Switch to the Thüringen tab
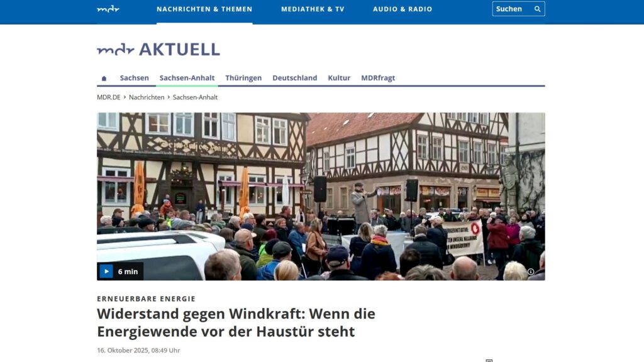Viewport: 644px width, 362px height. click(x=243, y=78)
